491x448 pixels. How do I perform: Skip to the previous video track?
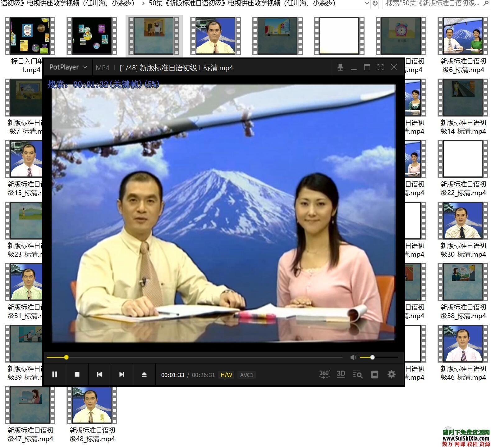tap(99, 375)
